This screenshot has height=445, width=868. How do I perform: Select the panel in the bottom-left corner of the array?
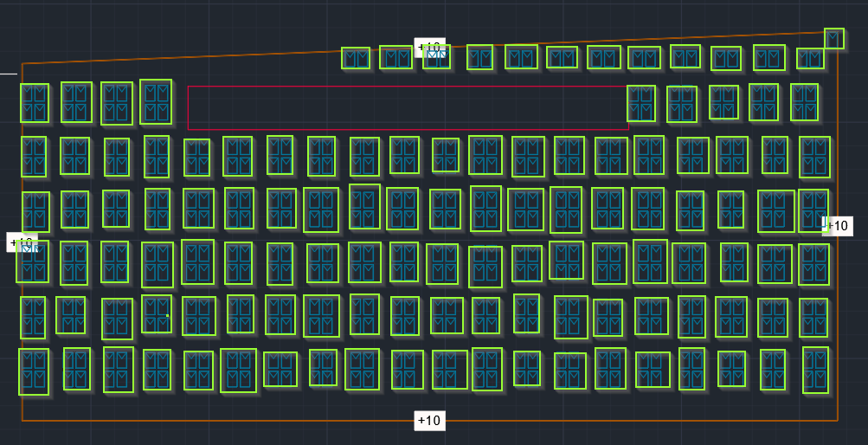tap(34, 372)
